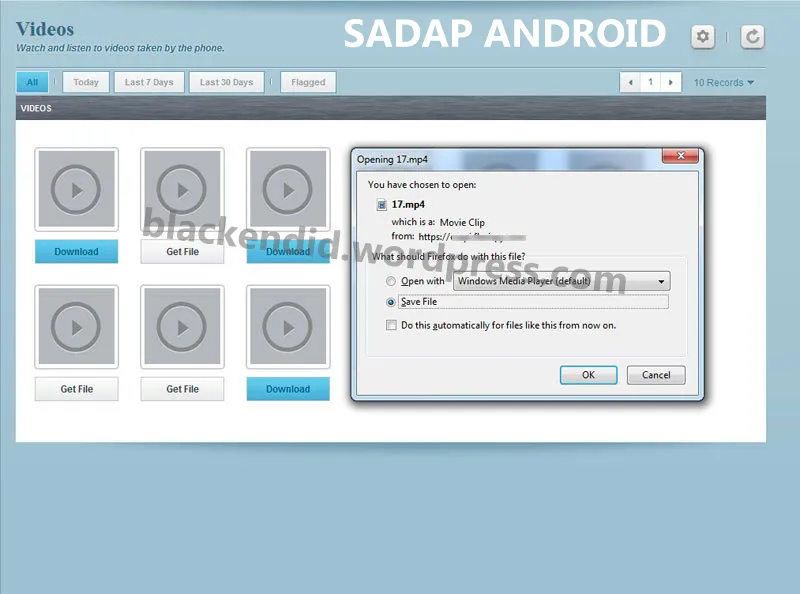
Task: Switch to Last 7 Days tab
Action: coord(149,82)
